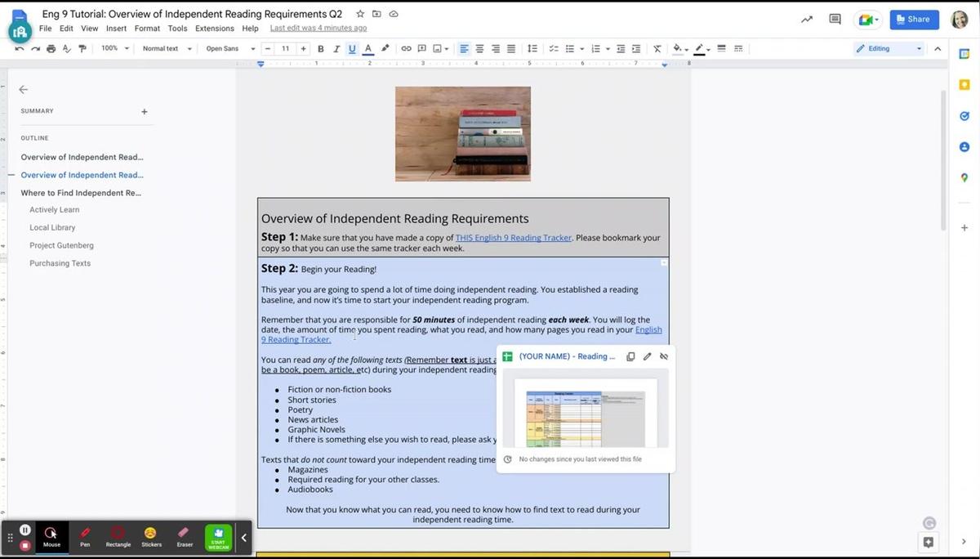Star the document title
Screen dimensions: 980x559
click(x=360, y=15)
